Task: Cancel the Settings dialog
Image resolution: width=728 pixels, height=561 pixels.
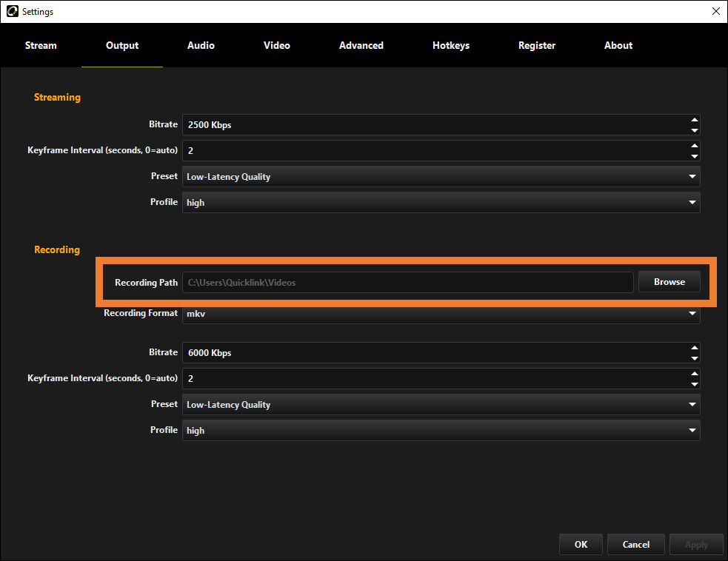Action: coord(636,544)
